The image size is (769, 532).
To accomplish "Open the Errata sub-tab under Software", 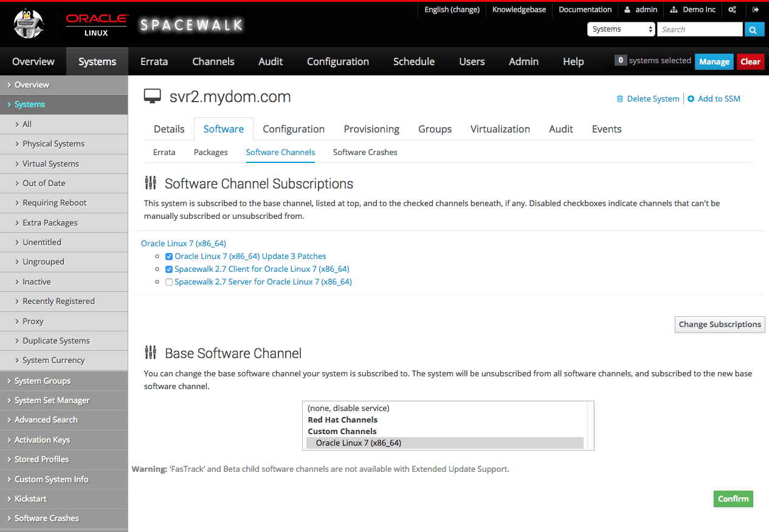I will click(164, 152).
